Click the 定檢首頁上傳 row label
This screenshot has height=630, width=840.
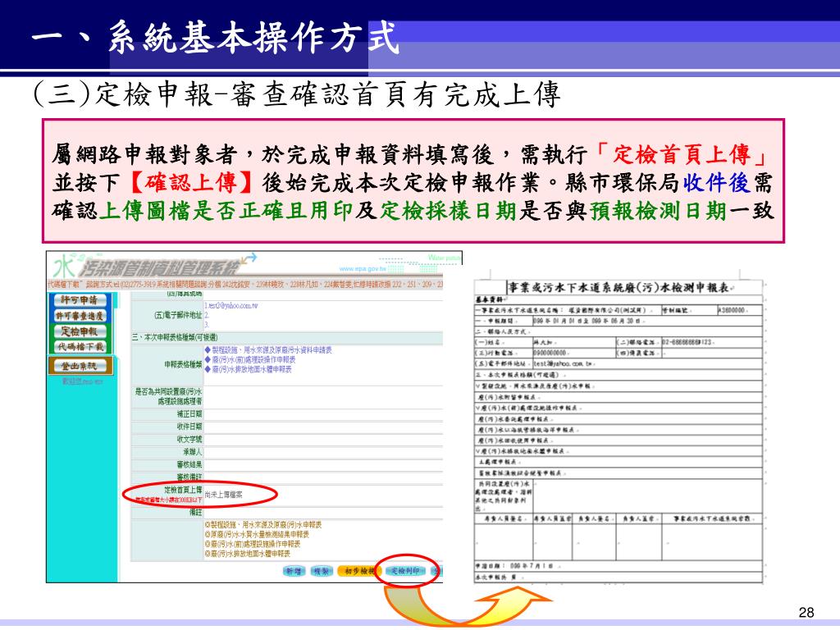click(x=183, y=490)
